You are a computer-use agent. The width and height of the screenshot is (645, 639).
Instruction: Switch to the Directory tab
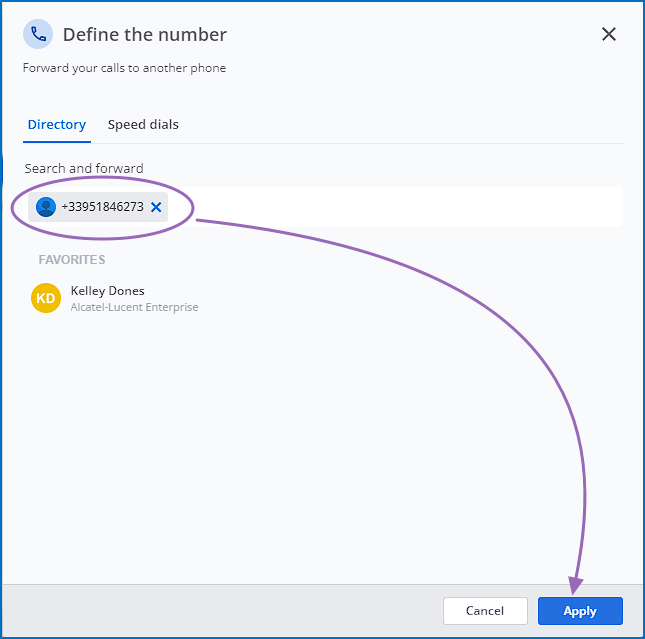point(57,124)
